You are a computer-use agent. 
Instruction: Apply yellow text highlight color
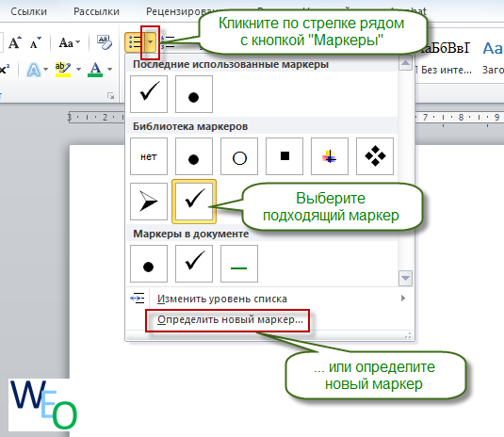pyautogui.click(x=63, y=70)
